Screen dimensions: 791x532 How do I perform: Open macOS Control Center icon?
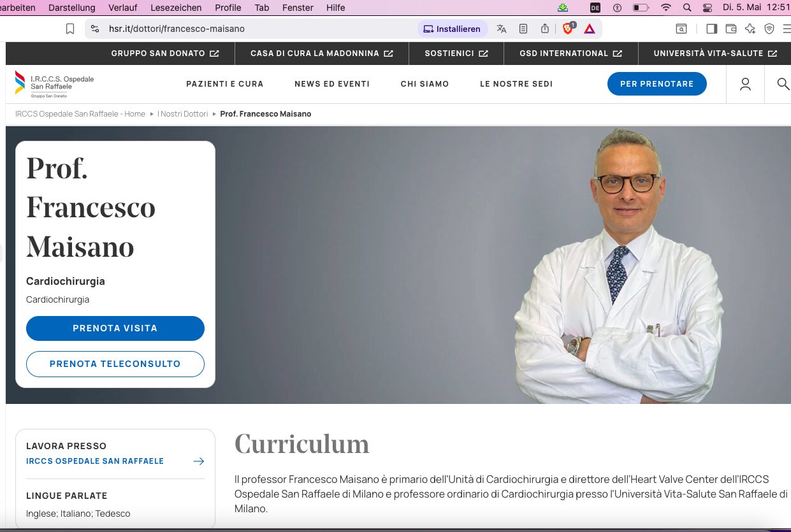pyautogui.click(x=707, y=8)
